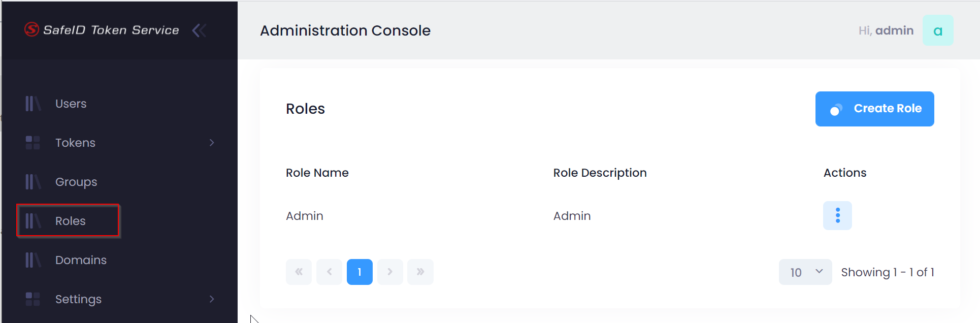Collapse sidebar using double chevron icon
Image resolution: width=980 pixels, height=323 pixels.
tap(199, 30)
